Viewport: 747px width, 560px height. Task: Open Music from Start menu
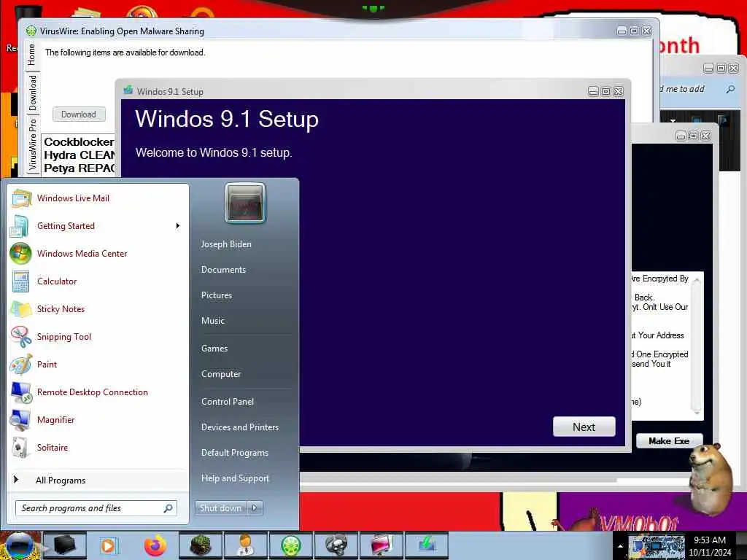click(x=212, y=321)
